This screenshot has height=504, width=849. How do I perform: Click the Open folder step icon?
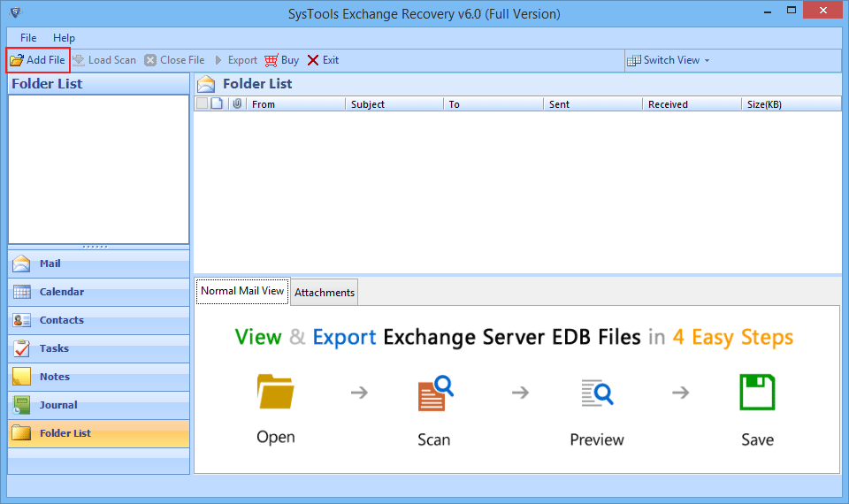coord(276,392)
